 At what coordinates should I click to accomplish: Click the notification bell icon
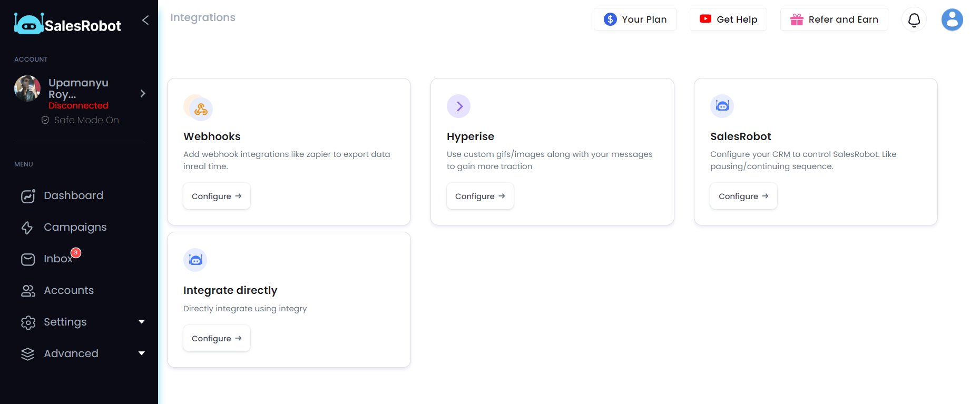[x=914, y=19]
